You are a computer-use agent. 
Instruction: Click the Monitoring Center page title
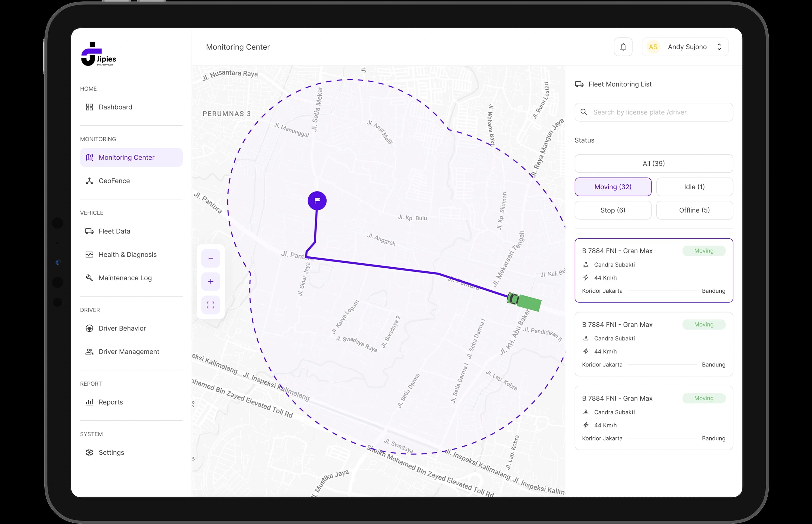point(238,47)
